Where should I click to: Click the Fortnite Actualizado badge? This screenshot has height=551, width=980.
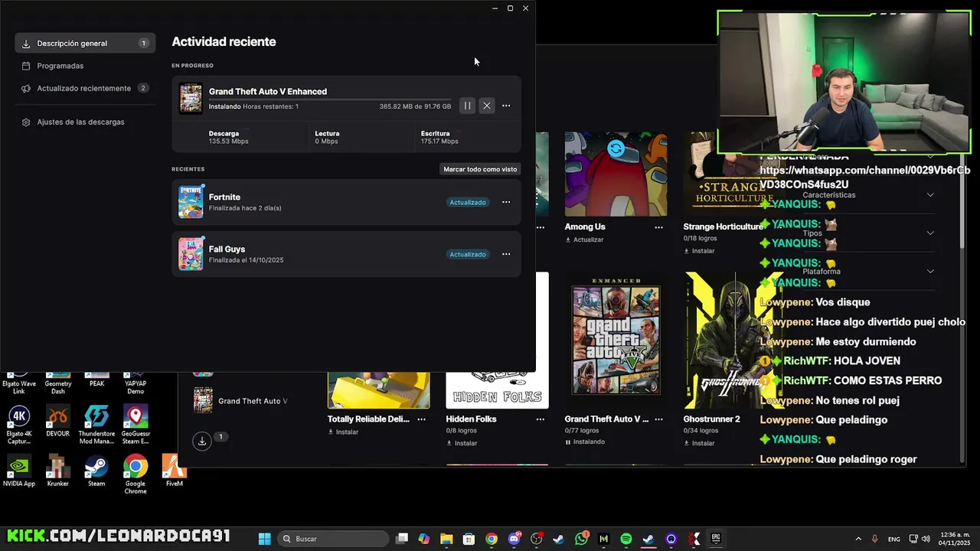467,202
